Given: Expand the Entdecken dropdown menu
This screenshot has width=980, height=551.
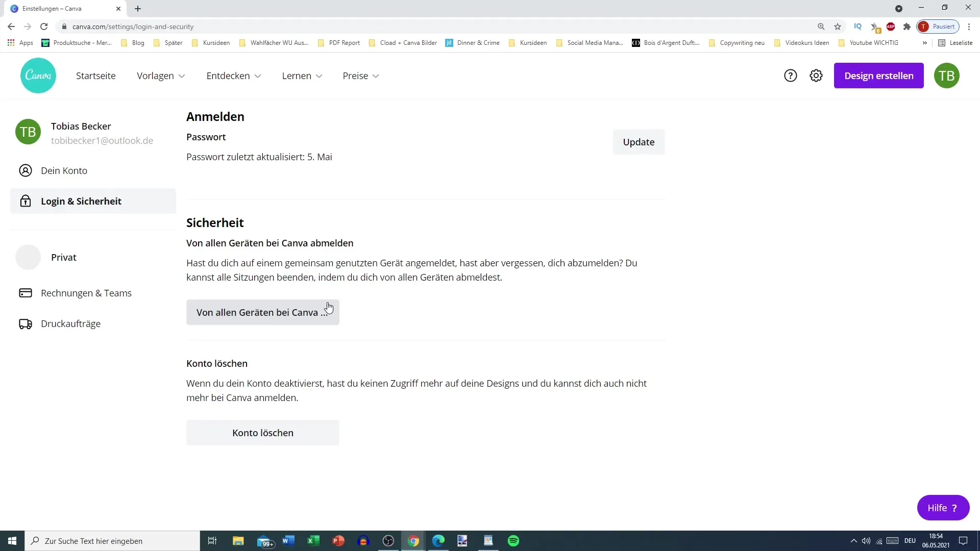Looking at the screenshot, I should tap(234, 76).
